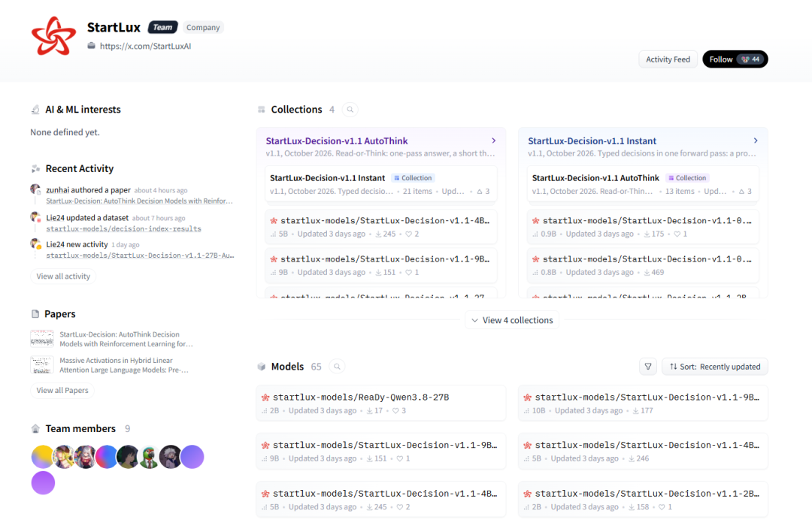Open the ReaDy-Qwen3.8-27B model card
The width and height of the screenshot is (812, 526).
click(x=380, y=404)
